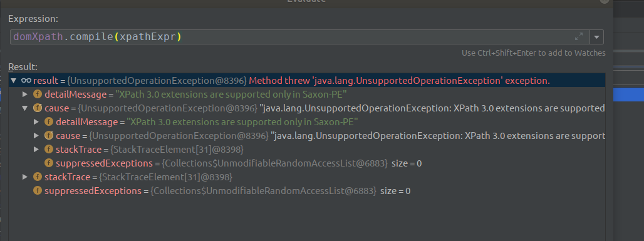Screen dimensions: 644x241
Task: Select the outer suppressedExceptions row
Action: [307, 191]
